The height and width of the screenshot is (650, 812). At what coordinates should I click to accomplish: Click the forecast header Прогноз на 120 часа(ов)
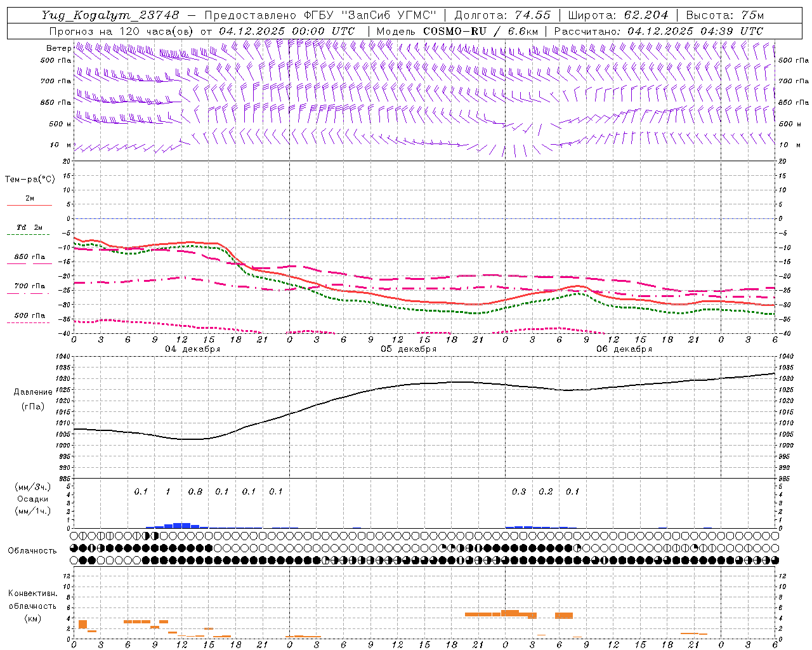[x=122, y=31]
